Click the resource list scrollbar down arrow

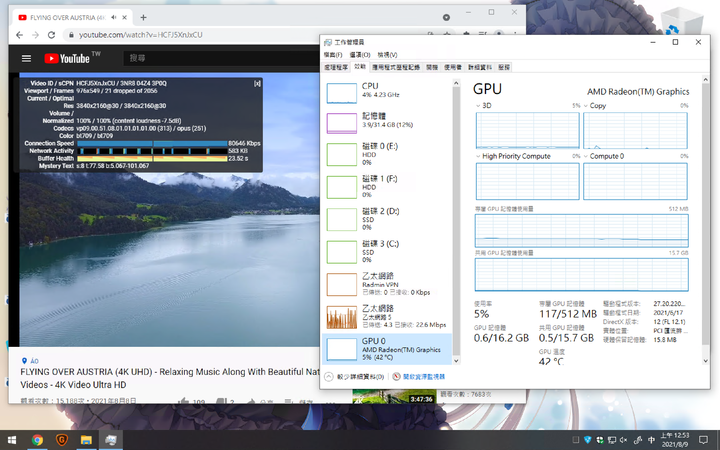(x=456, y=361)
